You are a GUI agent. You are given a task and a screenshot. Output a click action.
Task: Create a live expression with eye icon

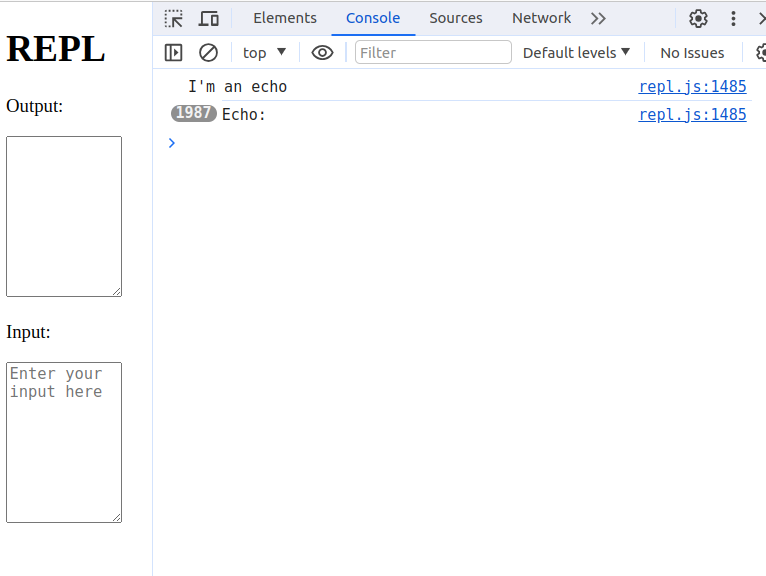322,52
